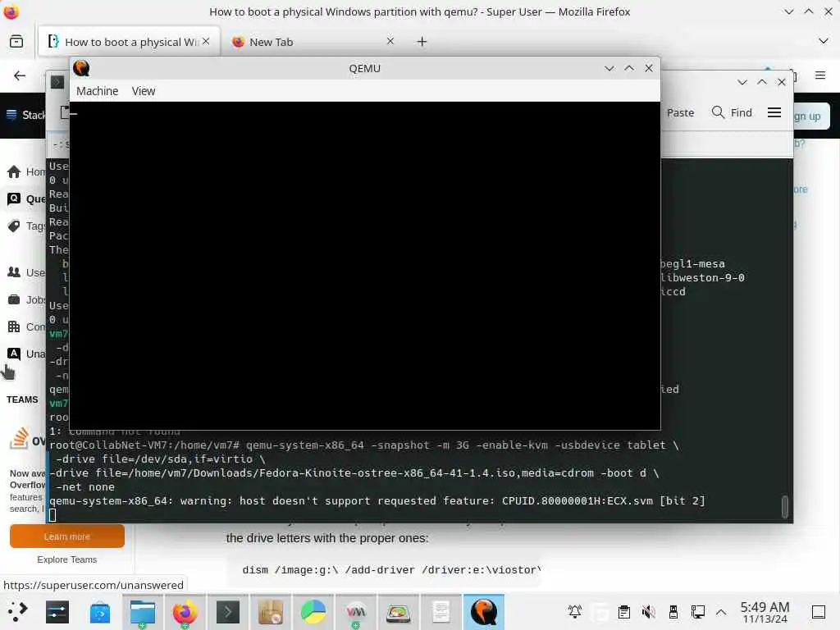Open the terminal hamburger menu
Screen dimensions: 840x630
[774, 112]
